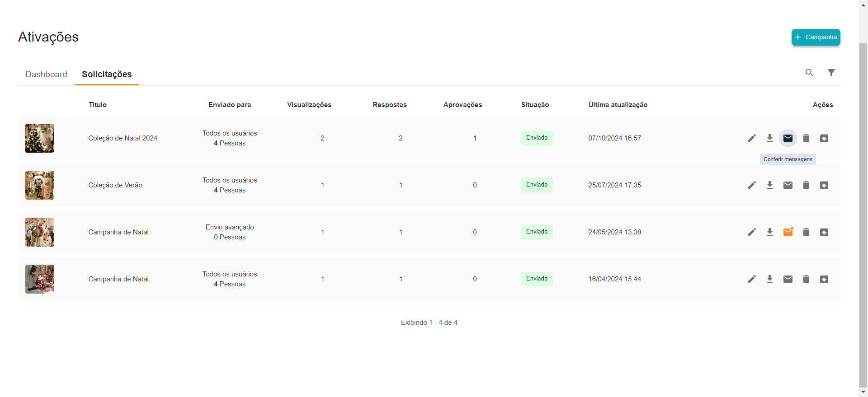Click the Enviado badge for Coleção de Verão
Viewport: 868px width, 397px height.
(537, 185)
